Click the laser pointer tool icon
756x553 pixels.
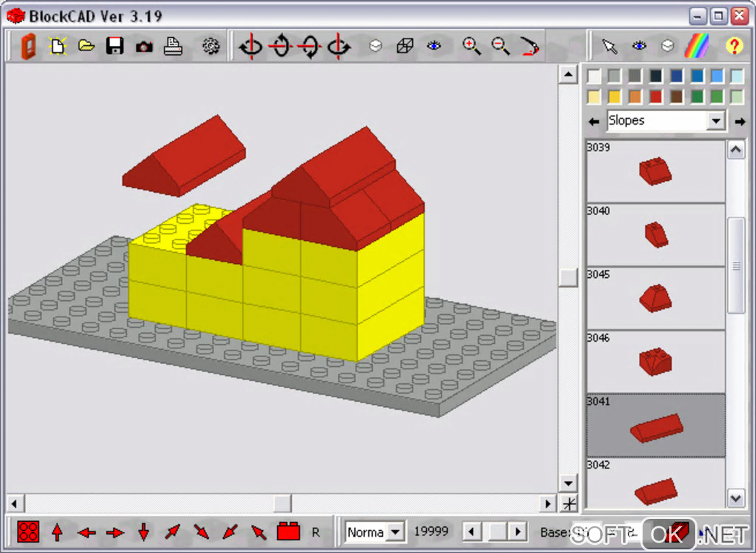click(x=530, y=46)
